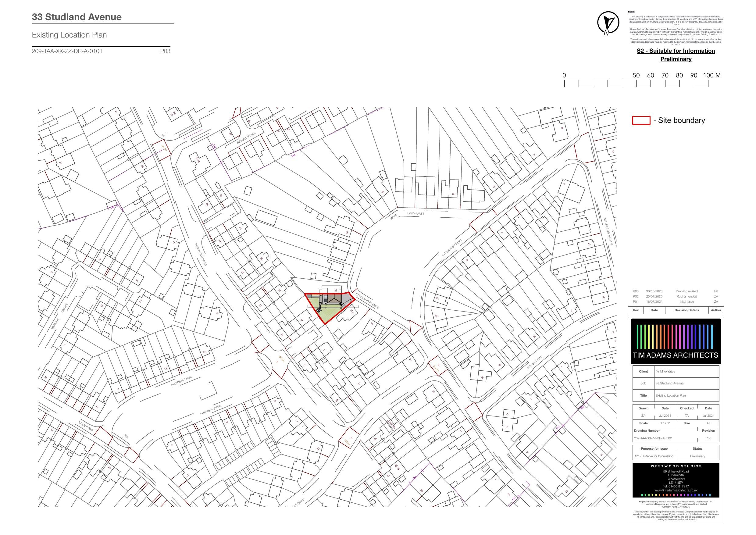Image resolution: width=756 pixels, height=535 pixels.
Task: Click the P03 revision row in table
Action: [x=675, y=291]
